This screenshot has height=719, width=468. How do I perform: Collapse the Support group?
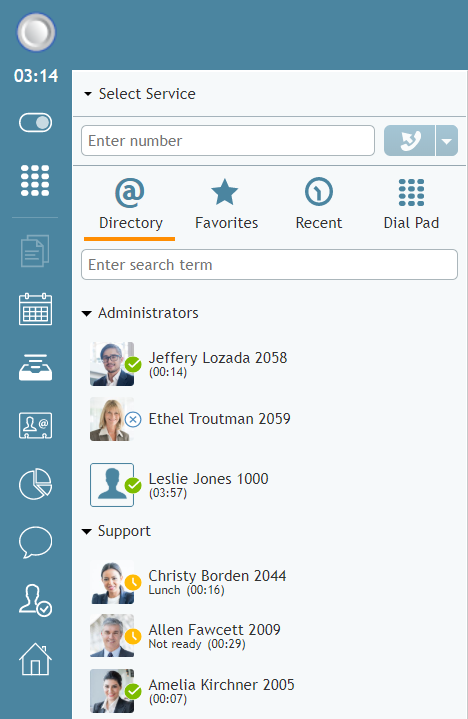[87, 532]
